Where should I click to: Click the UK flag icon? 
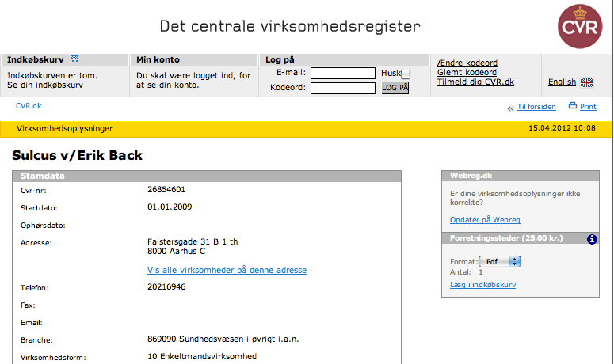pyautogui.click(x=586, y=82)
